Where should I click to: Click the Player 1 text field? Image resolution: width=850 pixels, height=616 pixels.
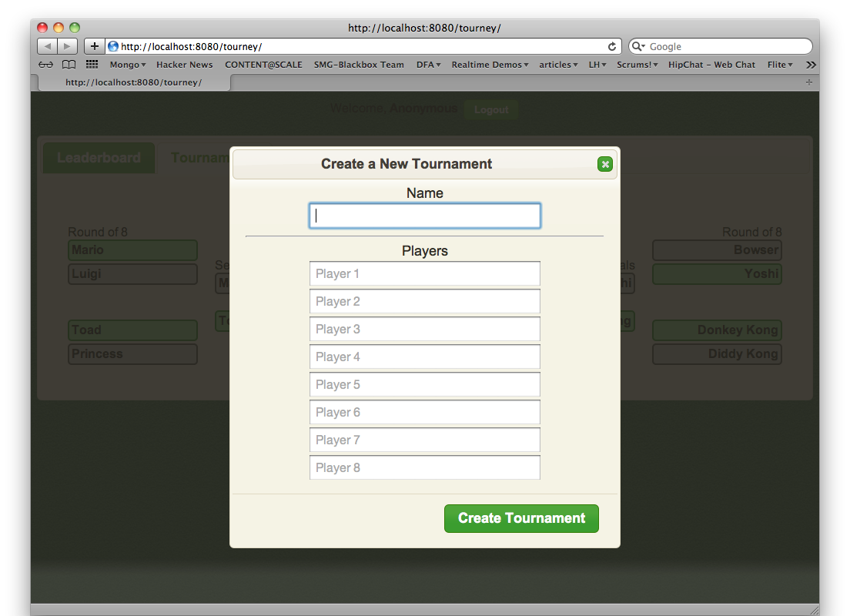(x=424, y=273)
